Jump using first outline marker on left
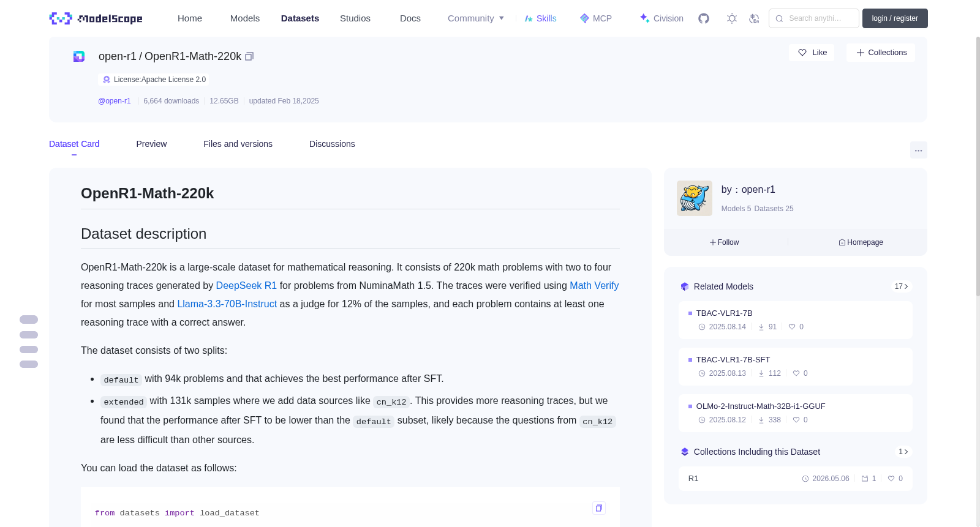Screen dimensions: 980x527 (x=29, y=320)
